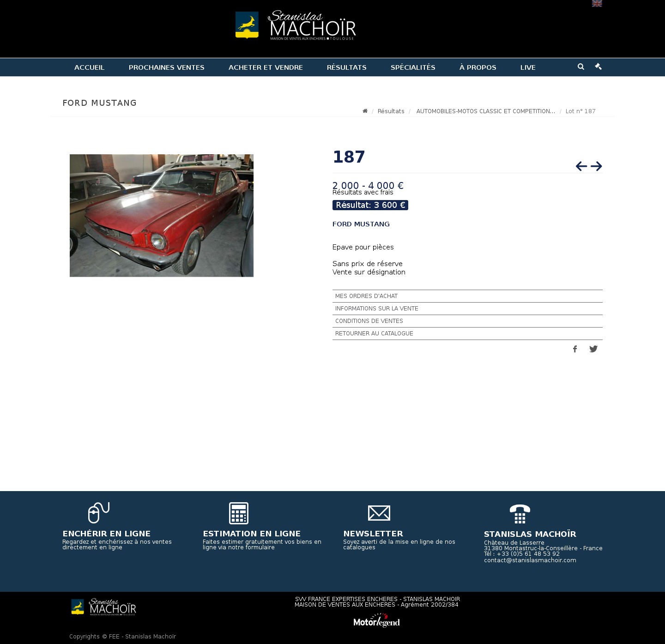Open Acheter et Vendre menu

pos(266,67)
